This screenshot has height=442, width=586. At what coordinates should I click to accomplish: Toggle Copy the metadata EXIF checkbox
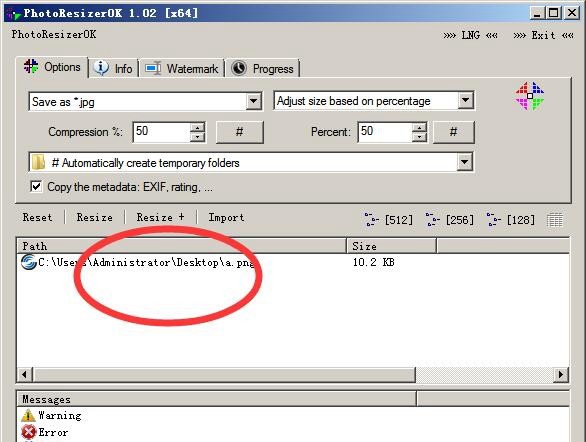[36, 186]
